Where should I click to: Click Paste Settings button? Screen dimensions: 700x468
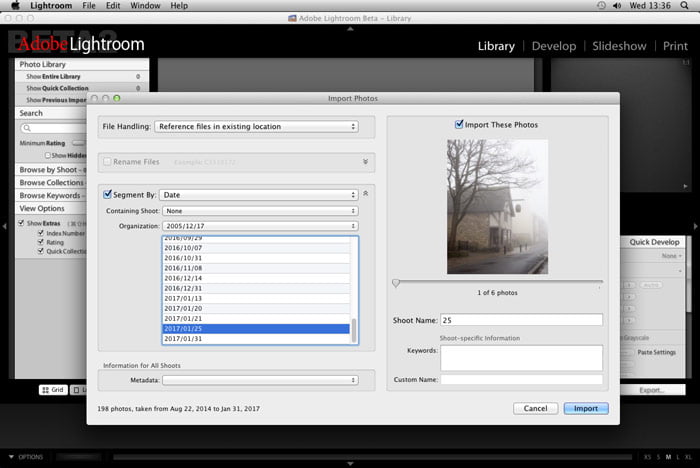tap(656, 352)
